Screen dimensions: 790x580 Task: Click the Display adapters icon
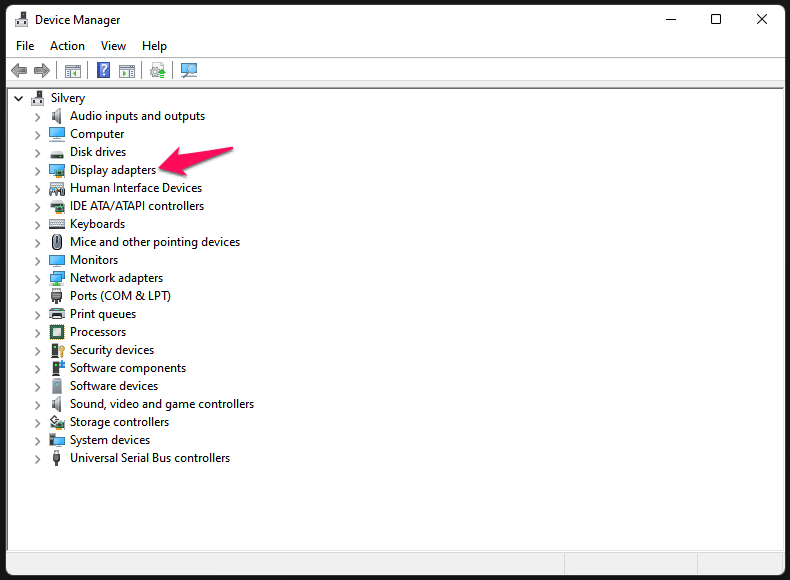pyautogui.click(x=57, y=170)
